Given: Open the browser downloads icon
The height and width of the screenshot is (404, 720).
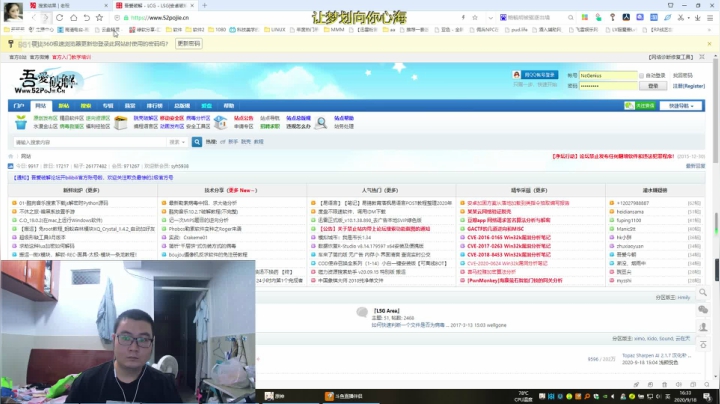Looking at the screenshot, I should [x=697, y=17].
